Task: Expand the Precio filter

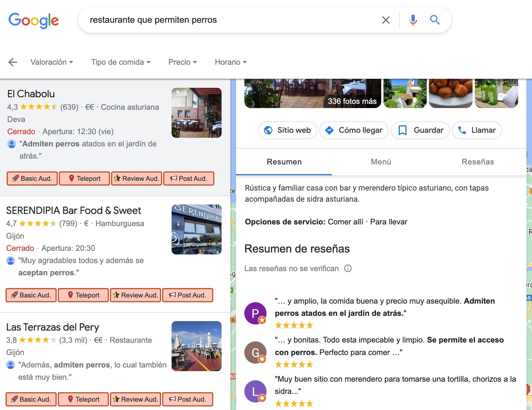Action: click(x=182, y=62)
